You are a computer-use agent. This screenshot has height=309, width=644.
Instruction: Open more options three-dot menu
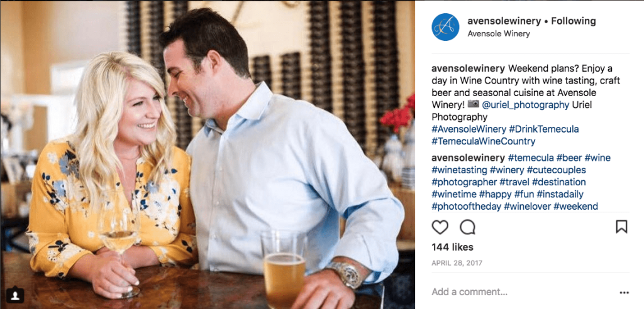coord(624,293)
